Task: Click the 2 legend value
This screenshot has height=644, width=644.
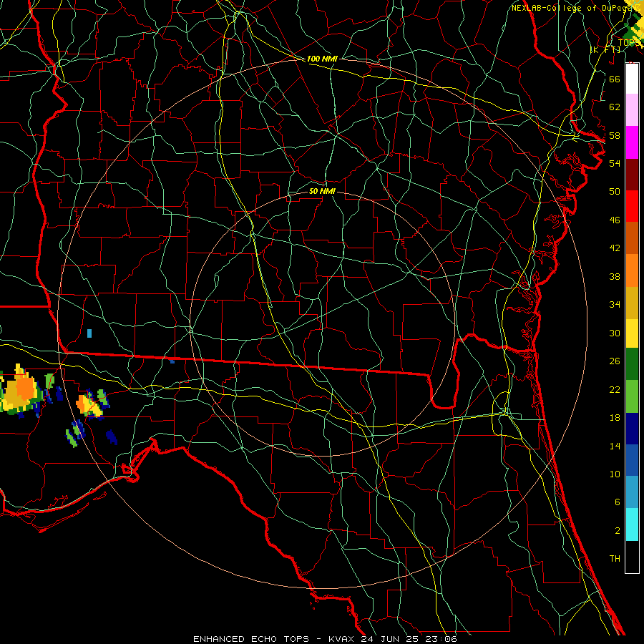Action: click(x=617, y=531)
